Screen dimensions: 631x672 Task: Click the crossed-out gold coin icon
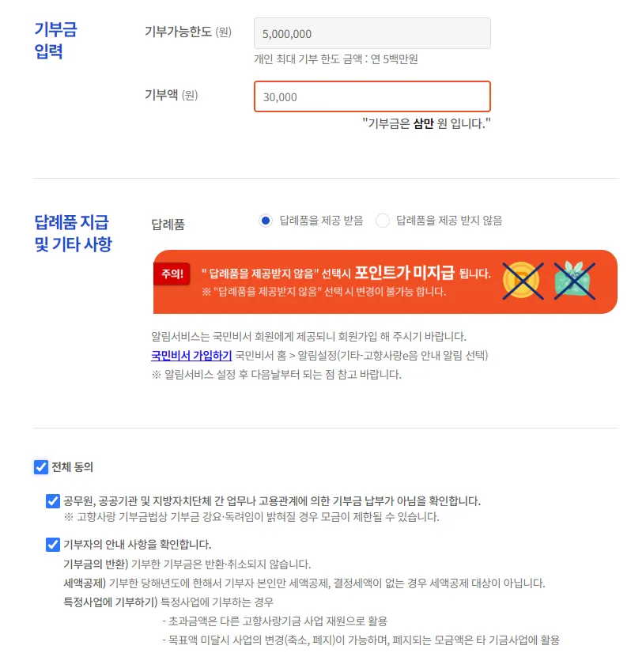point(523,281)
